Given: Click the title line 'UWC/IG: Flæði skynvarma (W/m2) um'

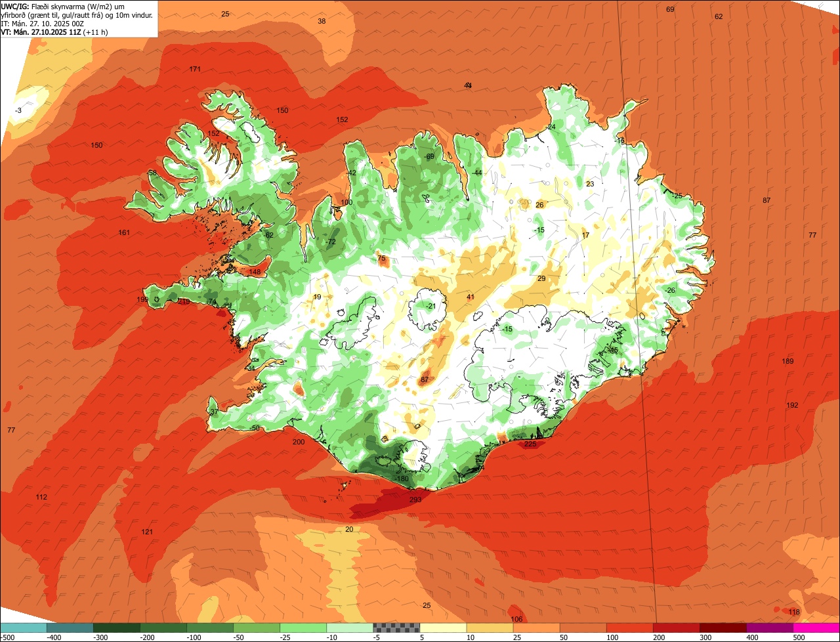Looking at the screenshot, I should click(x=63, y=7).
